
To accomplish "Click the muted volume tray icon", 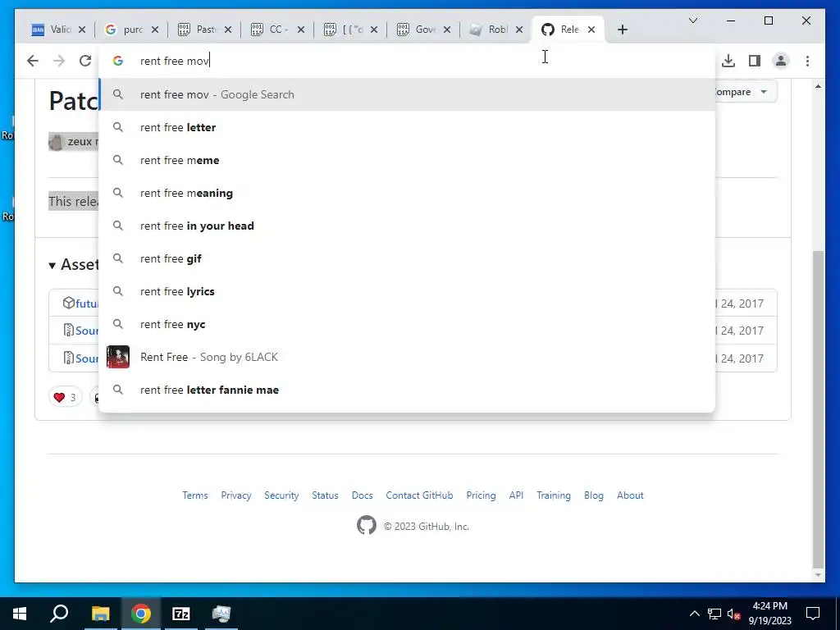I will tap(734, 614).
